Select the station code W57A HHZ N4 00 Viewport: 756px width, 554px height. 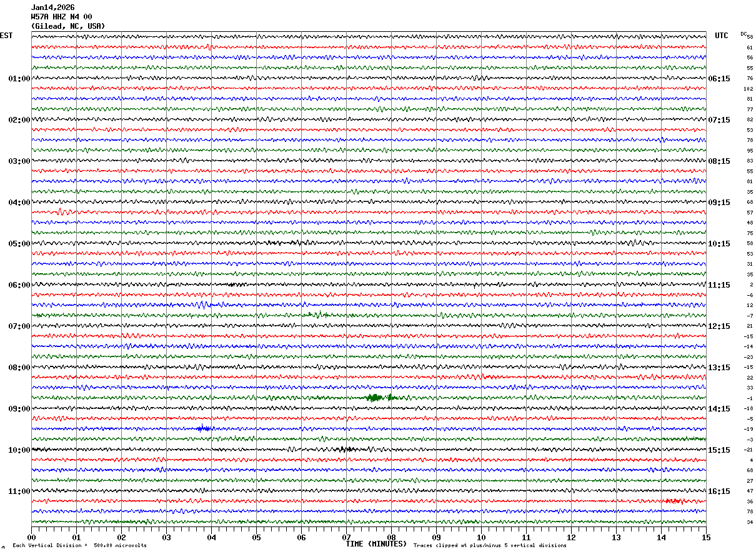[x=62, y=17]
